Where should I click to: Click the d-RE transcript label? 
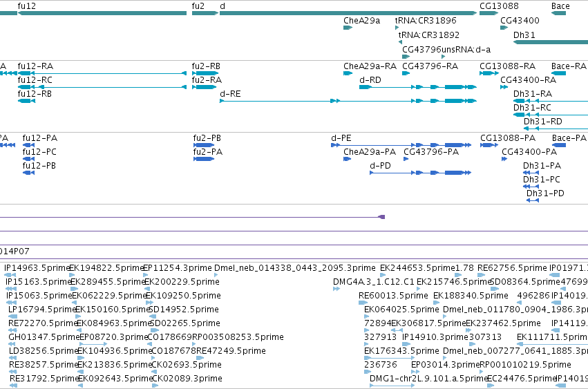click(230, 94)
